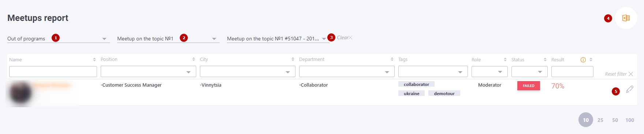The width and height of the screenshot is (644, 134).
Task: Sort by Role column arrows
Action: pos(505,59)
